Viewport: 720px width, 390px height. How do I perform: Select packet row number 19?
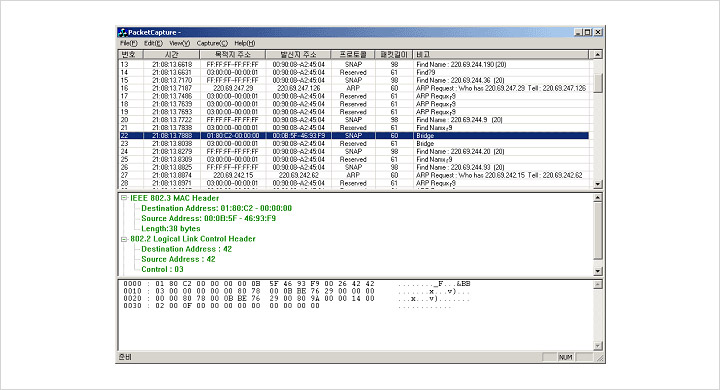[x=354, y=112]
